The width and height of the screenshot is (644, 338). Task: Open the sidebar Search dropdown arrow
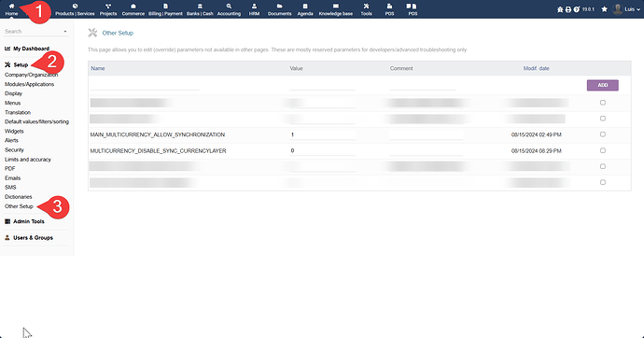[x=65, y=32]
